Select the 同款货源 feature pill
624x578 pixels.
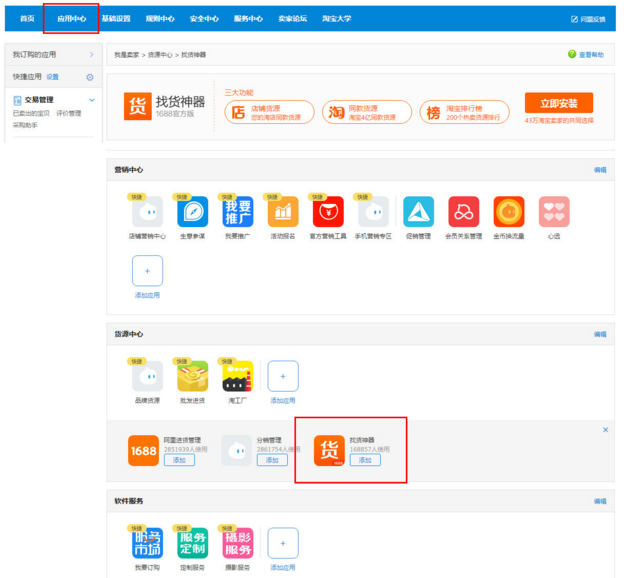click(x=367, y=112)
